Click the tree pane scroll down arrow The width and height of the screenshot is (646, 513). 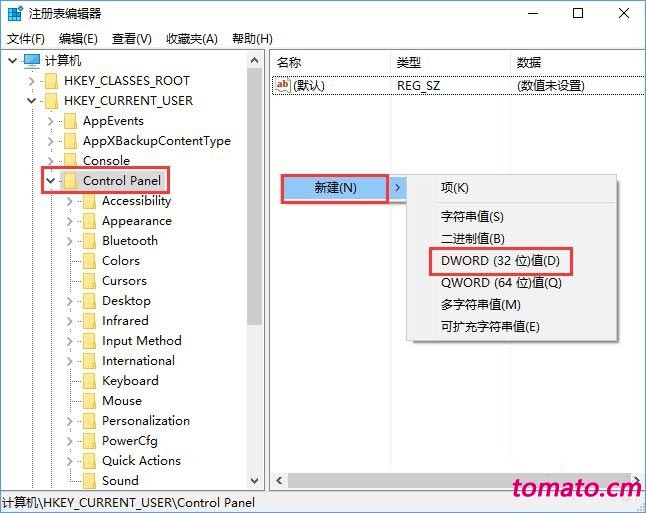click(255, 481)
